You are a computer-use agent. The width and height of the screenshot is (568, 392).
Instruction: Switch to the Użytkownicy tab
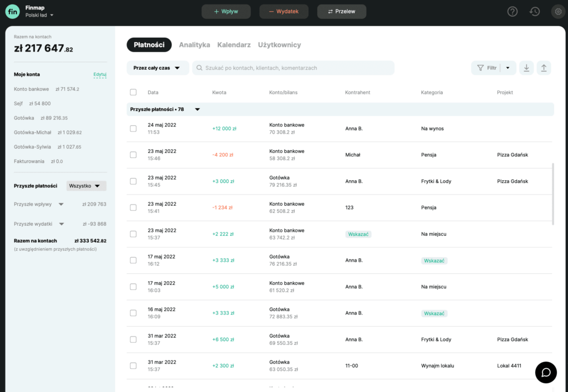280,45
